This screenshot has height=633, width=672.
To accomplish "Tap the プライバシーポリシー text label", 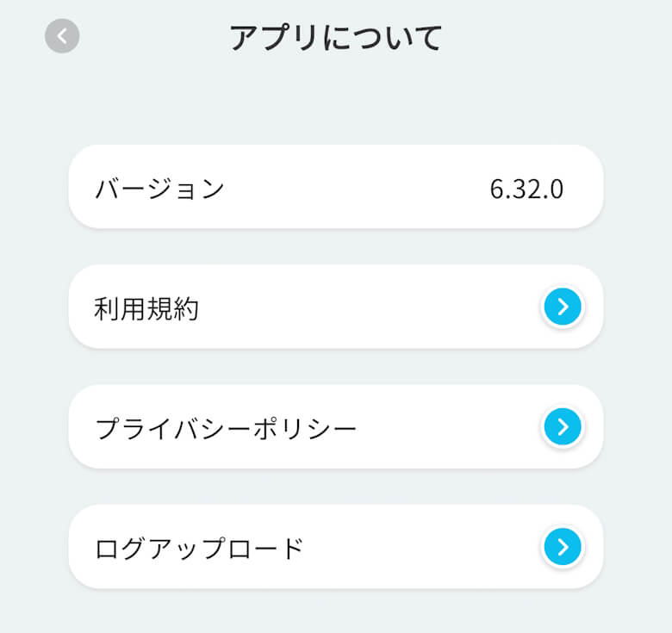I will coord(226,428).
